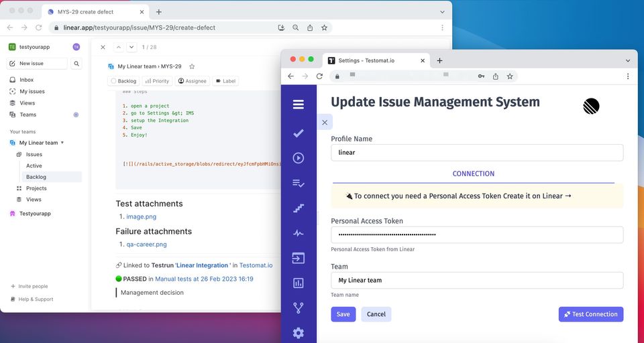
Task: Open the testyourapp workspace menu in Linear
Action: pos(30,47)
